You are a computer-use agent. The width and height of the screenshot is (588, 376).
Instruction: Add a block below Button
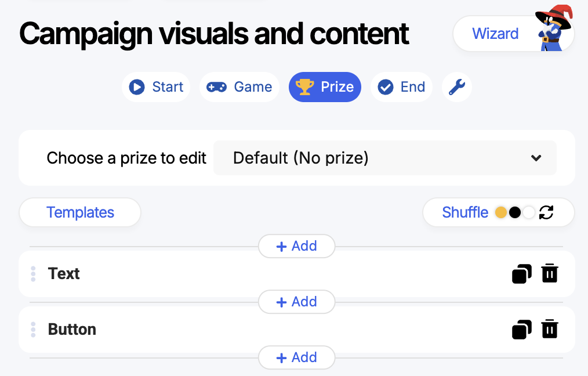[297, 357]
